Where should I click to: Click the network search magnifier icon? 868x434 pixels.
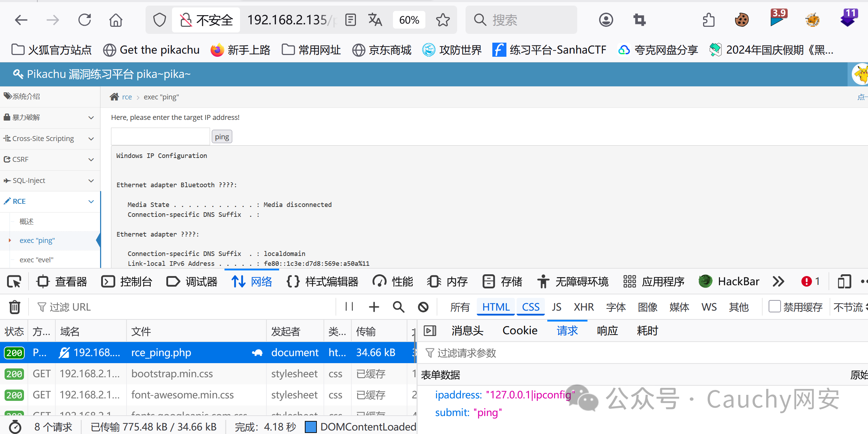(x=398, y=307)
